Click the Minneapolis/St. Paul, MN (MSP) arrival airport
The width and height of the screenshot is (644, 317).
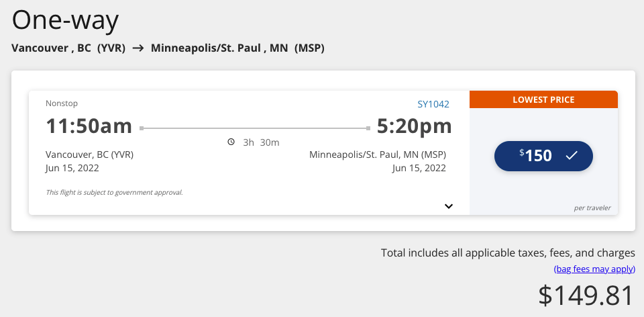click(377, 154)
